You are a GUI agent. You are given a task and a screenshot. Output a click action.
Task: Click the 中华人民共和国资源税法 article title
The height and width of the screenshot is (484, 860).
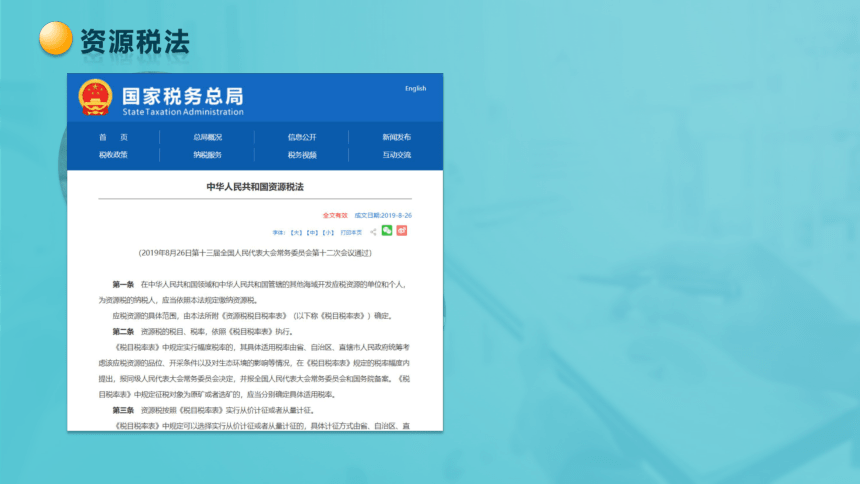tap(255, 187)
